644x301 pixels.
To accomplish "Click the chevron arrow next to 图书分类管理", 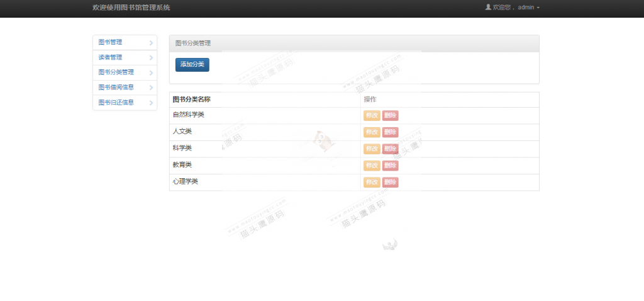I will [x=151, y=73].
